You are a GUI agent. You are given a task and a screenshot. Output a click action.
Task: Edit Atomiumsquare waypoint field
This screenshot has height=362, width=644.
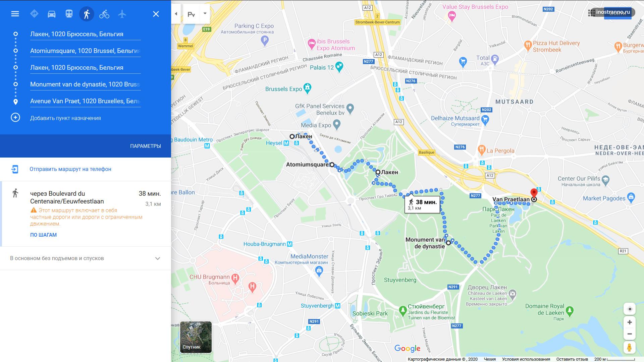pos(85,51)
